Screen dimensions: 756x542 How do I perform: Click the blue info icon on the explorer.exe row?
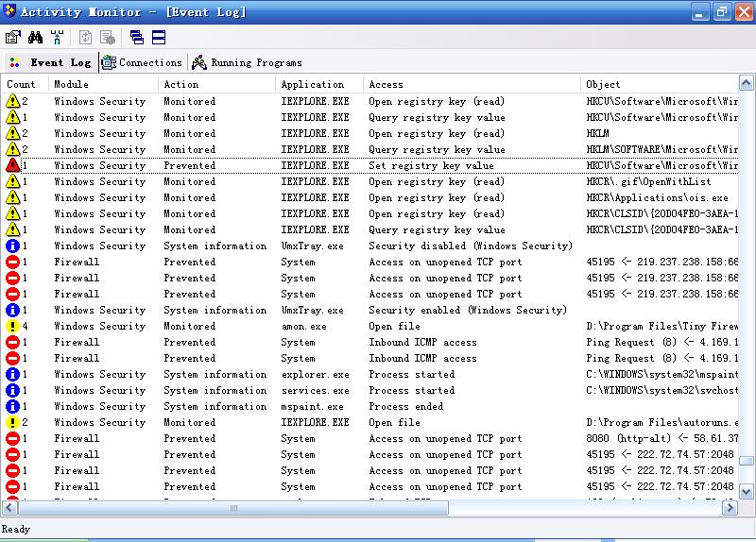pos(13,374)
